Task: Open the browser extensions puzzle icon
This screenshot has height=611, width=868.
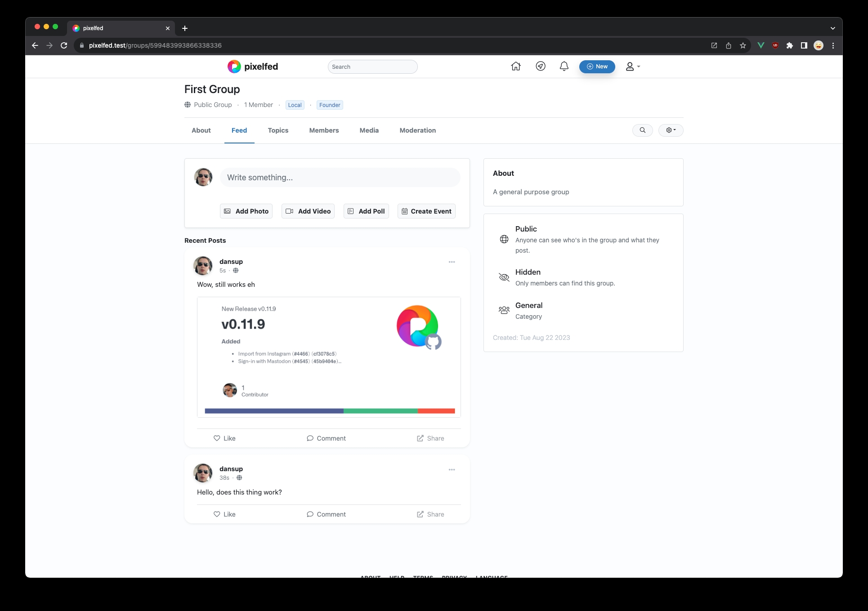Action: 790,45
